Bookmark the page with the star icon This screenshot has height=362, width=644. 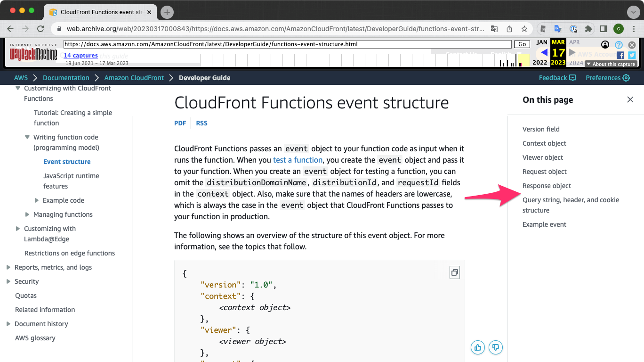(x=523, y=29)
